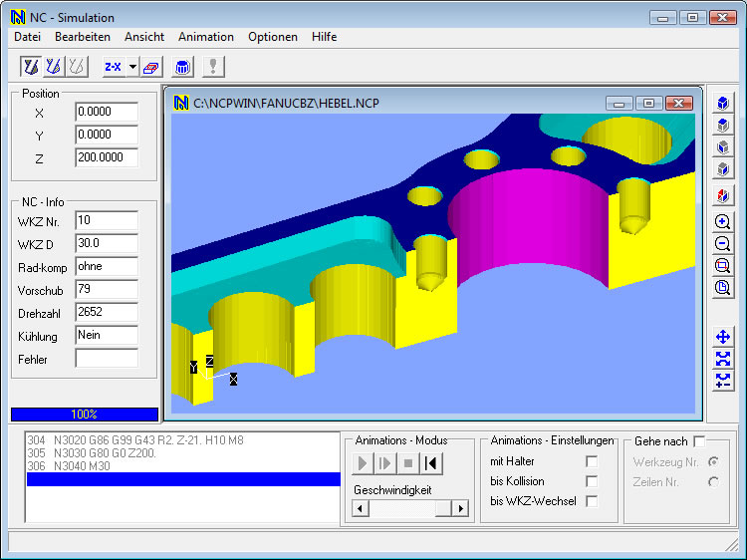Choose the all-blue cube view icon

pos(723,103)
